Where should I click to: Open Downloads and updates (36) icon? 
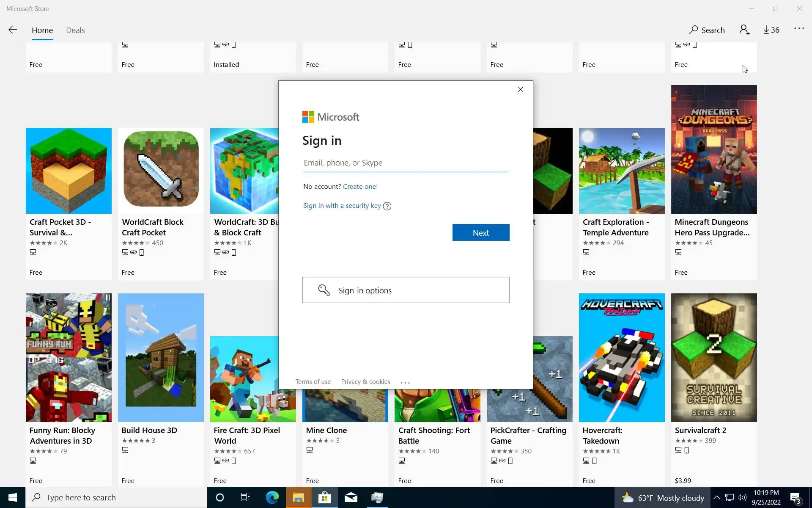pos(771,30)
